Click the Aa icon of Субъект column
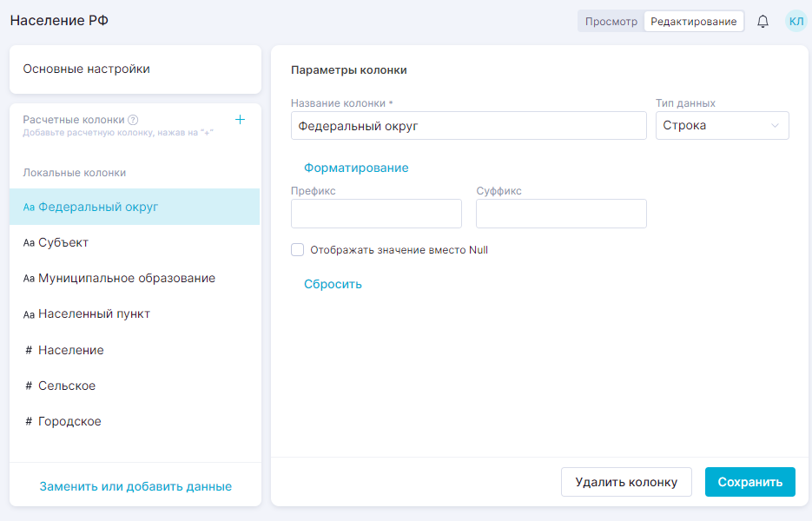Viewport: 812px width, 521px height. tap(29, 243)
